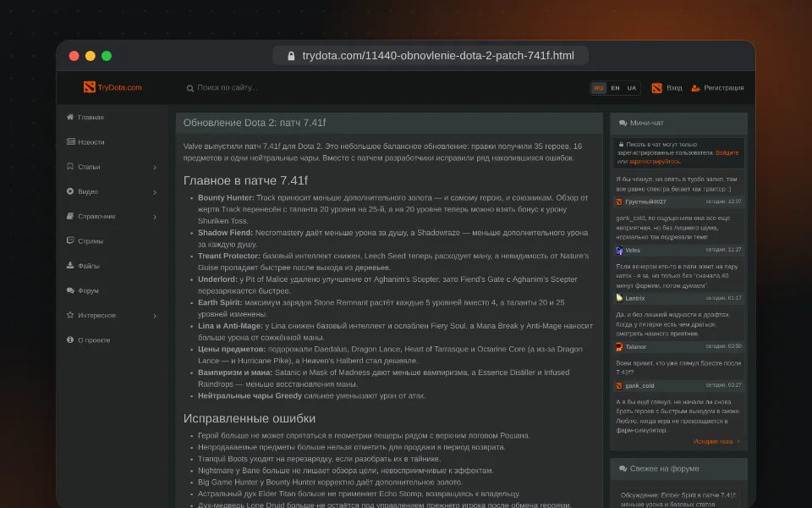Click the heading Исправленные ошибки
Screen dimensions: 812x508
pos(249,418)
